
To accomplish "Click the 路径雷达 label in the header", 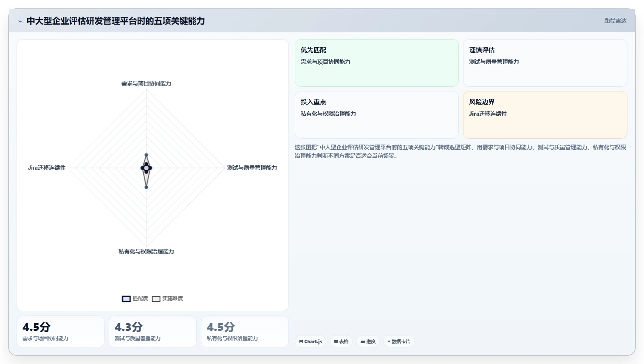I will [x=615, y=20].
